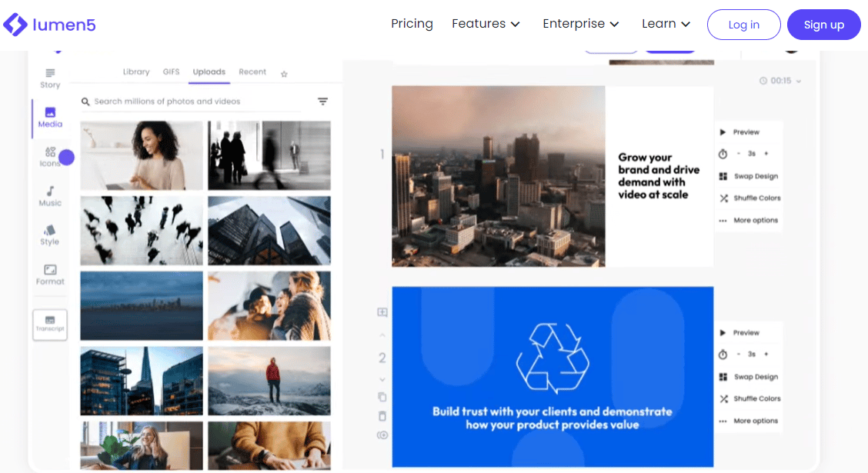868x473 pixels.
Task: Click the photo and video search field
Action: [x=192, y=102]
